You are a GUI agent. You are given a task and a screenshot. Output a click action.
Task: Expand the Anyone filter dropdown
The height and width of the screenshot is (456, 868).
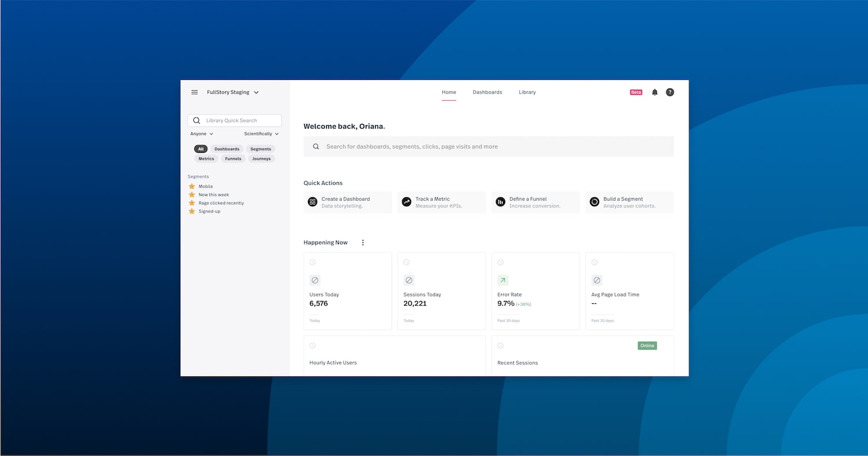[201, 134]
